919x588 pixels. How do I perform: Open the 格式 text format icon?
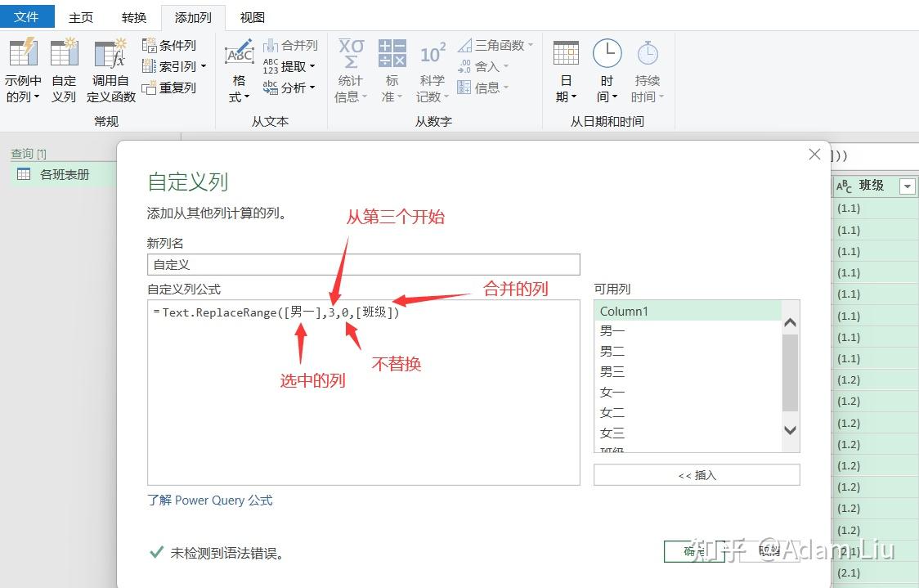pyautogui.click(x=239, y=53)
